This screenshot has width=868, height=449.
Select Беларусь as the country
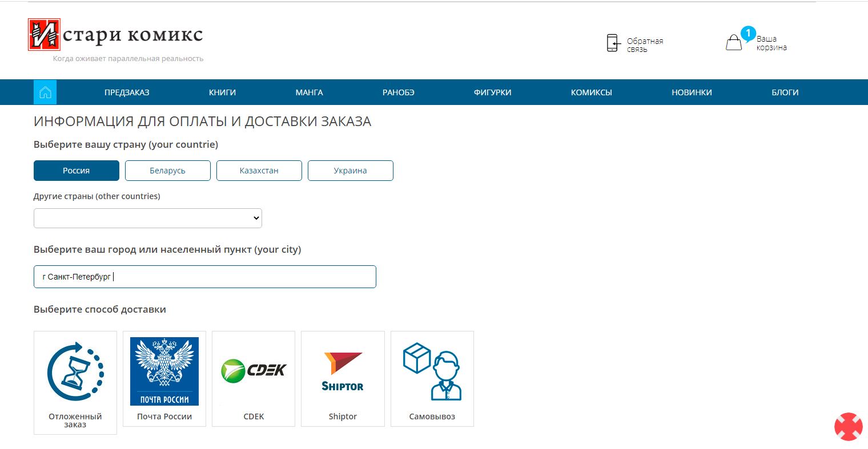[168, 171]
